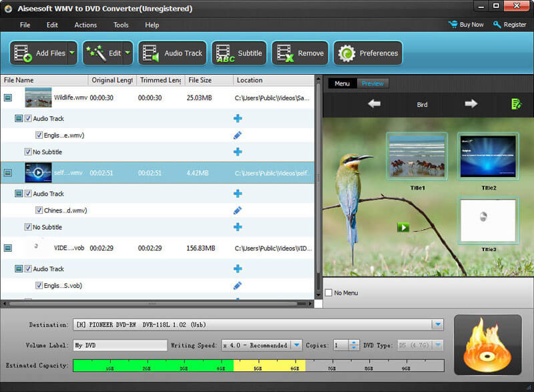Viewport: 534px width, 392px height.
Task: Uncheck No Subtitle under self...wmv
Action: click(x=28, y=227)
